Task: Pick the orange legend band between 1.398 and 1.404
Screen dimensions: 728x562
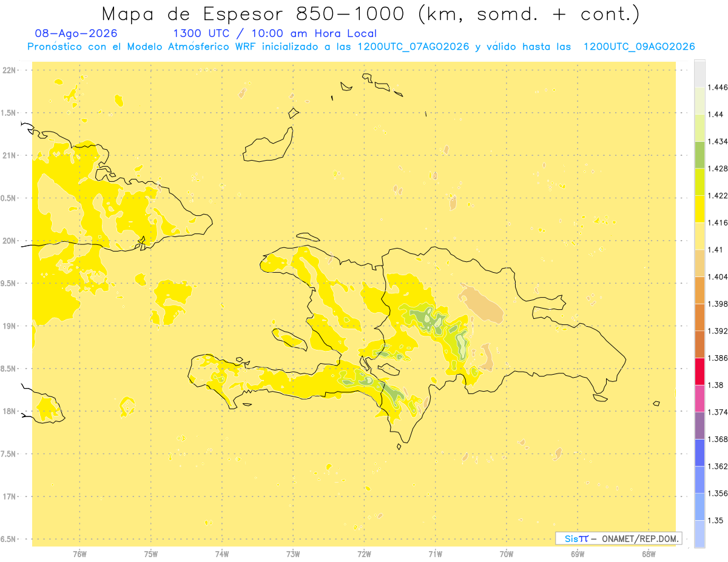Action: pos(699,290)
